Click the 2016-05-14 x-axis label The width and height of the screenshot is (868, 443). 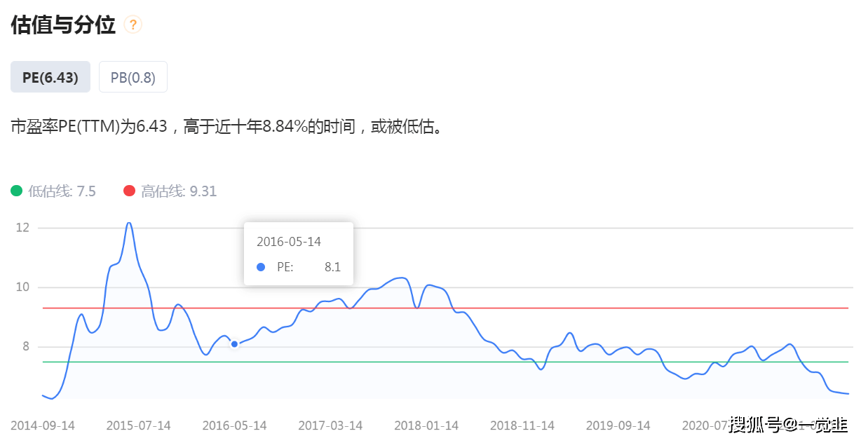235,425
